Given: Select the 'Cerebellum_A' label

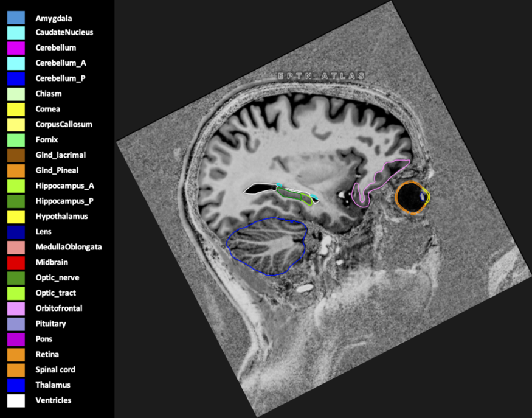Looking at the screenshot, I should click(61, 63).
